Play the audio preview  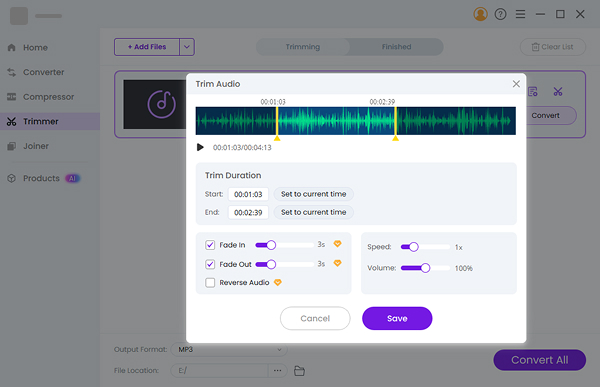(x=200, y=147)
